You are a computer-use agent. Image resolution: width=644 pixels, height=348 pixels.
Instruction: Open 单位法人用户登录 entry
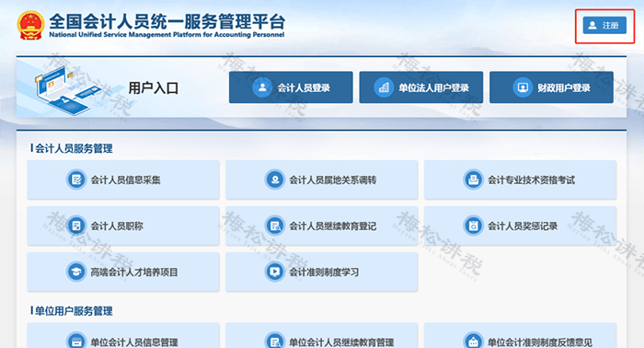point(421,87)
